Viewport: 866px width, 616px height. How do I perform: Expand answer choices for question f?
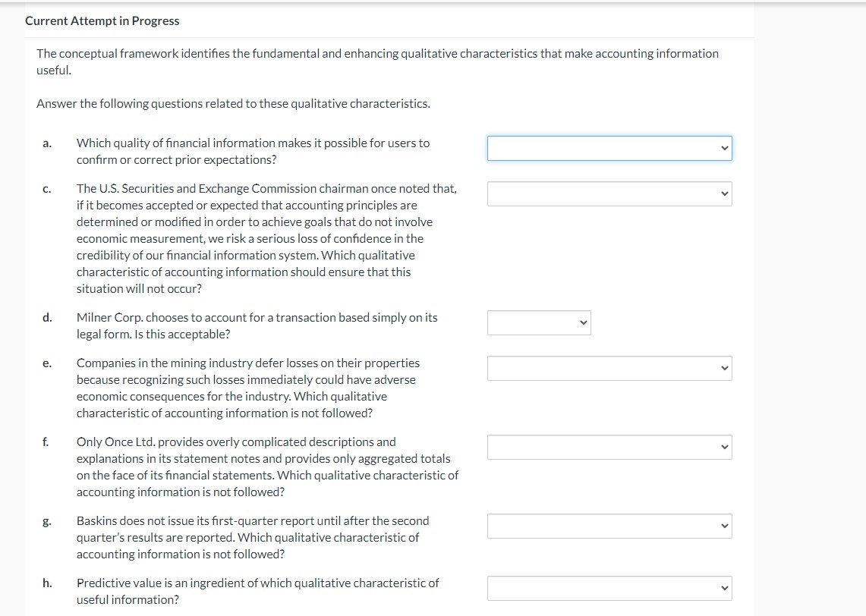click(724, 447)
